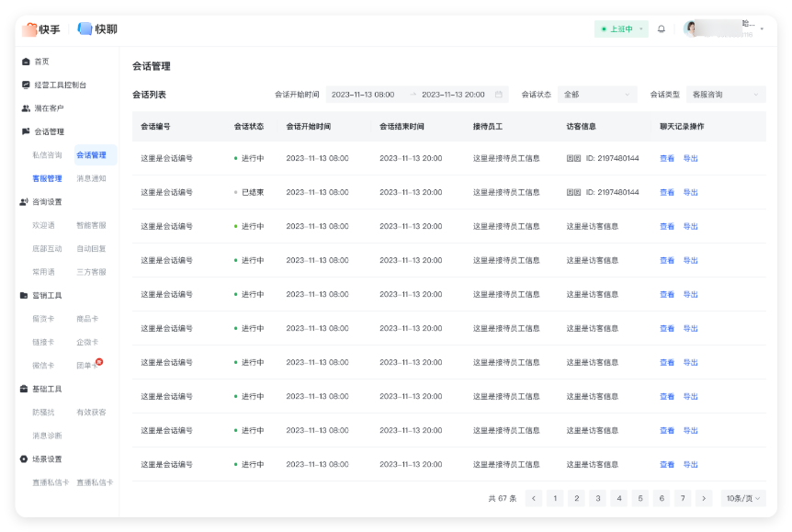The width and height of the screenshot is (792, 532).
Task: Go to page 5 in pagination
Action: [x=639, y=498]
